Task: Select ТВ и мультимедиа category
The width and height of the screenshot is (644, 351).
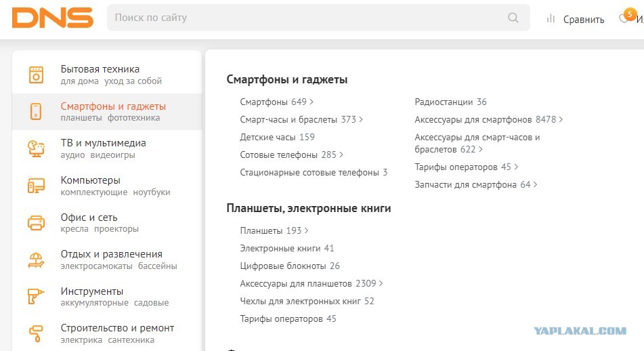Action: (103, 143)
